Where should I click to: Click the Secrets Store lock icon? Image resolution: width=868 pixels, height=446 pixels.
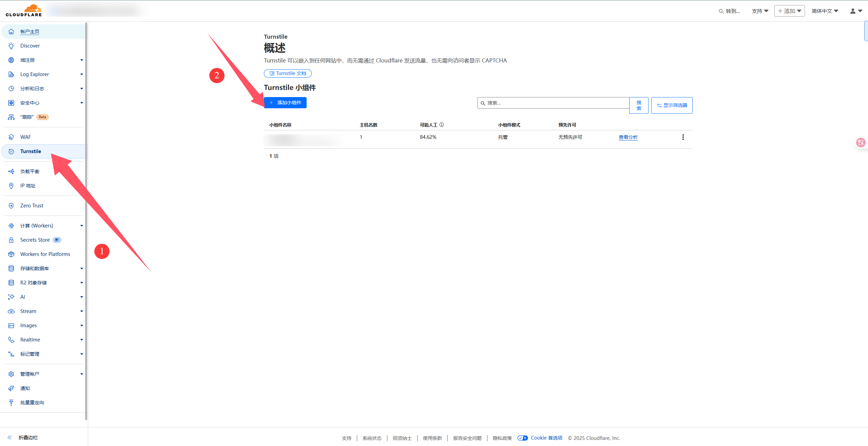tap(11, 240)
